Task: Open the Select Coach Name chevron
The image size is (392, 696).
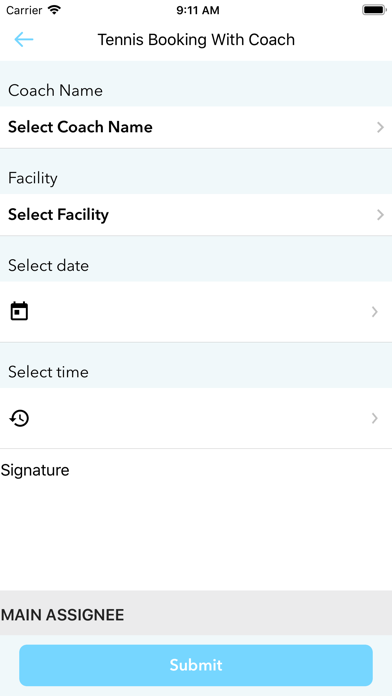Action: (380, 127)
